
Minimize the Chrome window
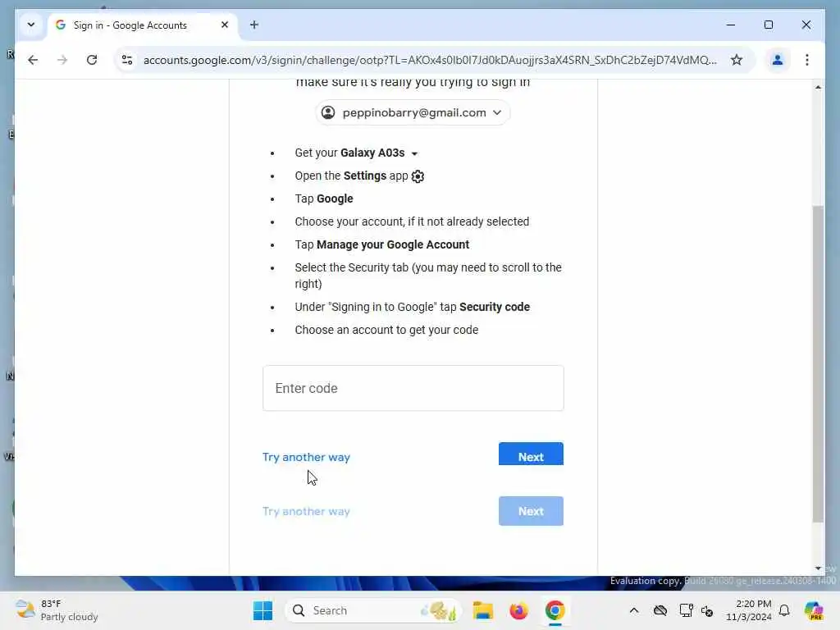[731, 25]
